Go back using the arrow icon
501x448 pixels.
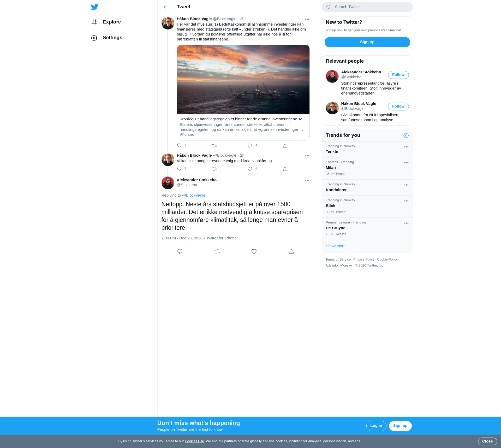point(165,7)
